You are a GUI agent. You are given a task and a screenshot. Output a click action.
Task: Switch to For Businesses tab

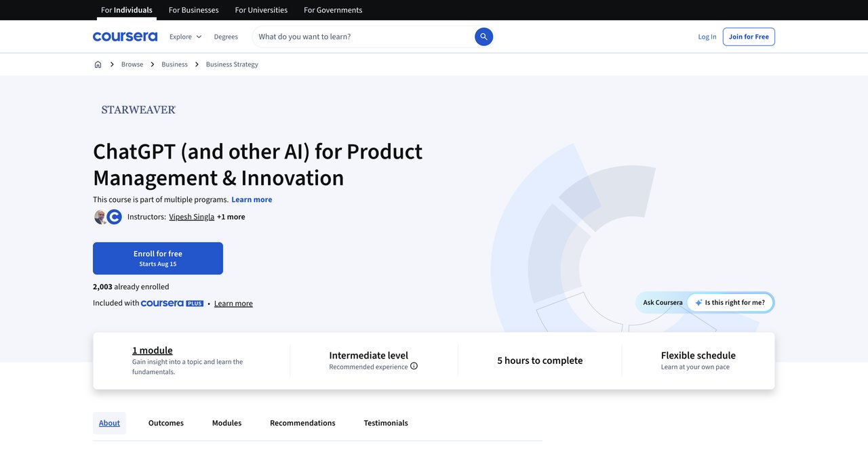pos(194,10)
